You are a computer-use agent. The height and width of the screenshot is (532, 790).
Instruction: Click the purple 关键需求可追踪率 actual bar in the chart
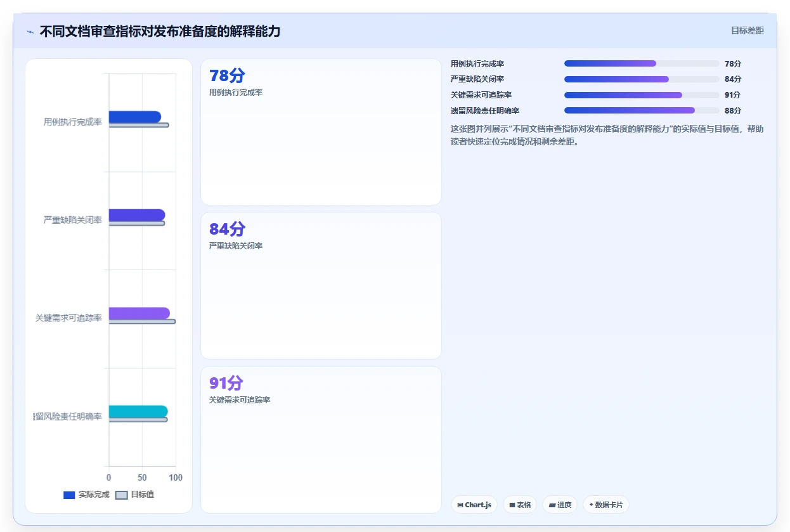[139, 313]
